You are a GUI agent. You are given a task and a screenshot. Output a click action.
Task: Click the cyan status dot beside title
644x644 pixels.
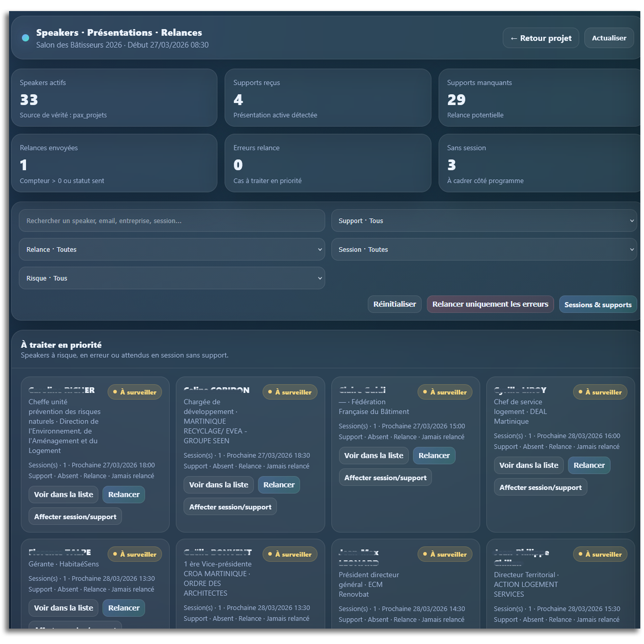tap(25, 38)
